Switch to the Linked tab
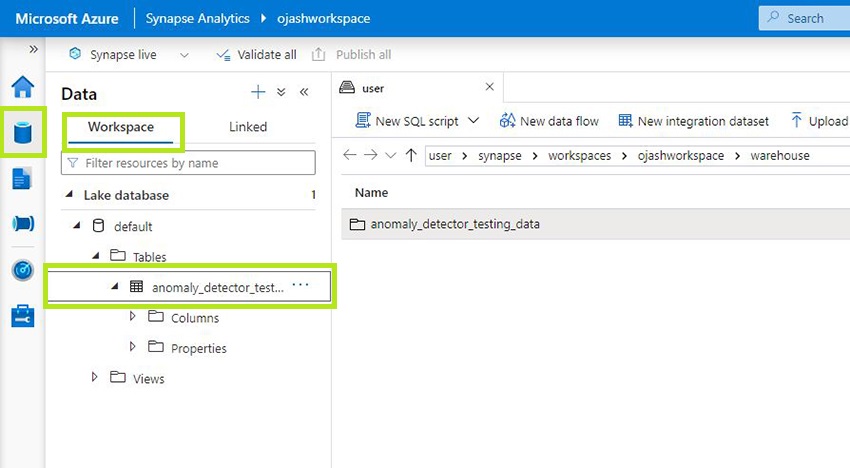This screenshot has width=850, height=468. click(248, 127)
